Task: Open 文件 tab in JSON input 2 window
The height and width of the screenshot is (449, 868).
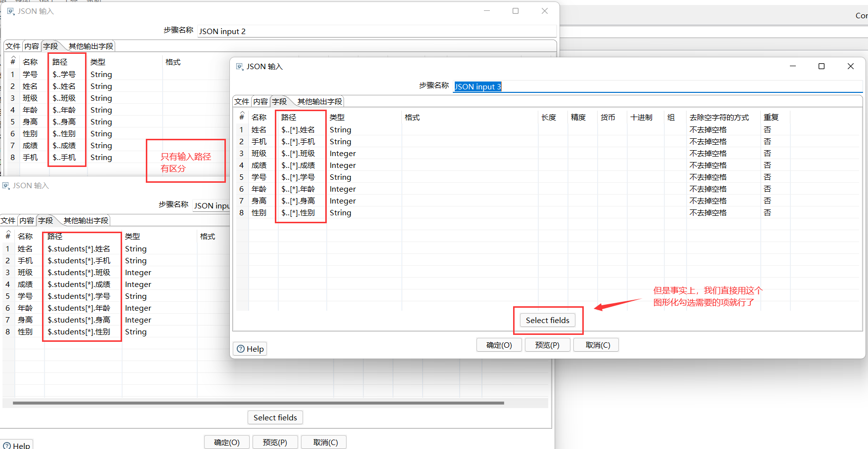Action: click(13, 46)
